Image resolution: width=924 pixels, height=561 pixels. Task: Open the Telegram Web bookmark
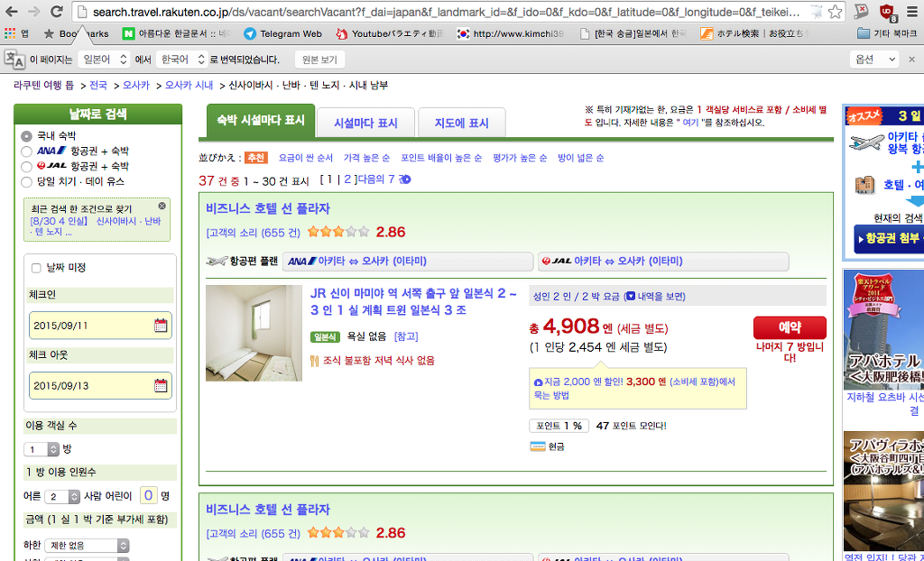click(x=282, y=33)
